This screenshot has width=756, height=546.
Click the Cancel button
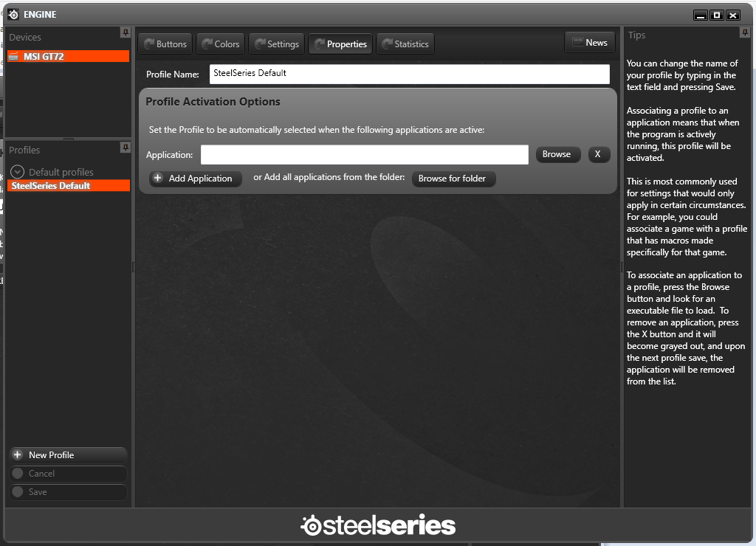68,473
